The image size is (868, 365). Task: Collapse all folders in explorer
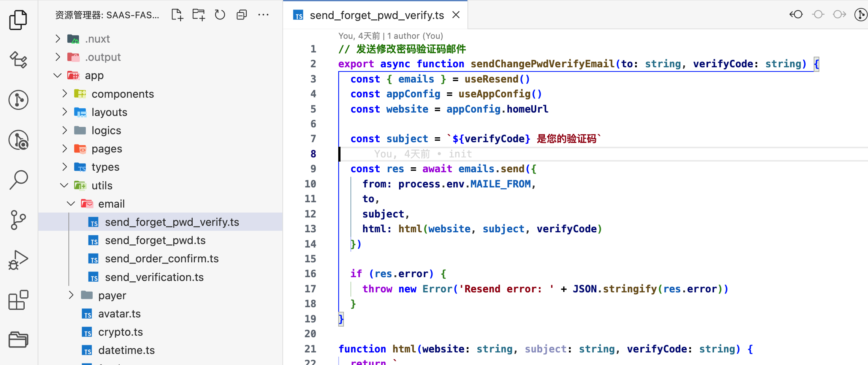point(242,15)
